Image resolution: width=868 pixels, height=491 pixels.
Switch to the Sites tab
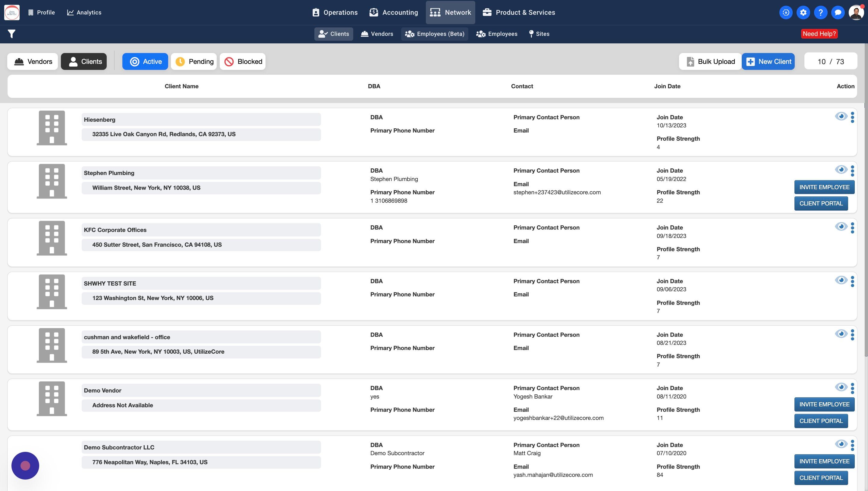click(539, 34)
